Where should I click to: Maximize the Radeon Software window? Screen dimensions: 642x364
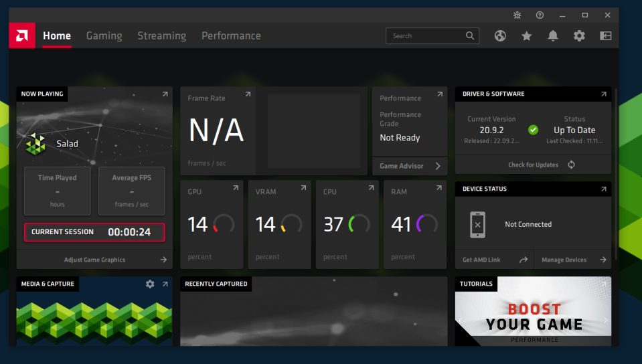(x=584, y=15)
